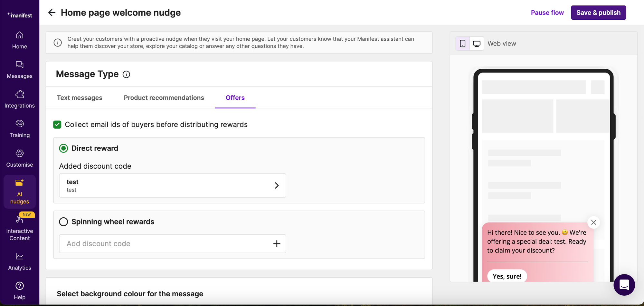Click Yes, sure! in the preview
Image resolution: width=644 pixels, height=306 pixels.
(x=507, y=276)
